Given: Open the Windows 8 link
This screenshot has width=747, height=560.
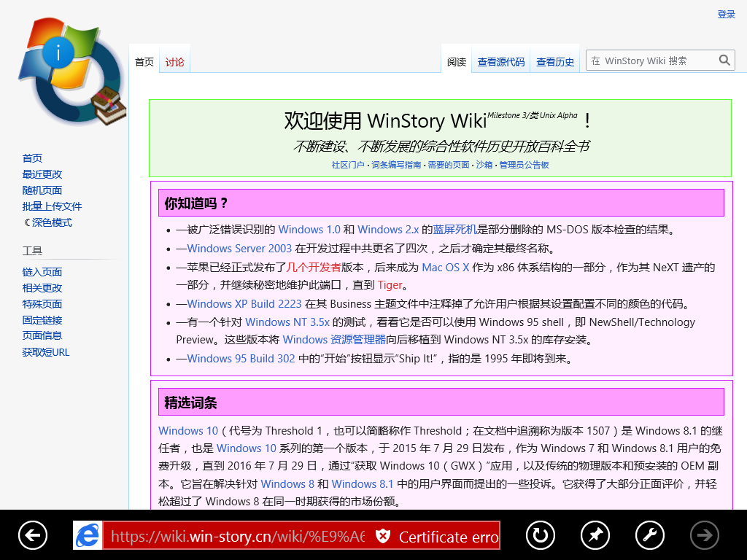Looking at the screenshot, I should click(287, 484).
